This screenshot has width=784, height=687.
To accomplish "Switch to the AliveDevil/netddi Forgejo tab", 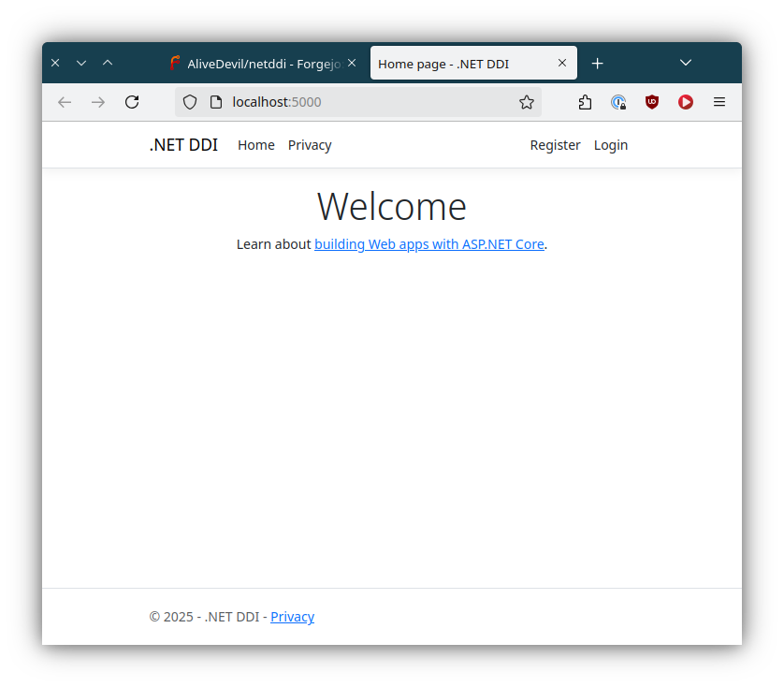I will (263, 63).
